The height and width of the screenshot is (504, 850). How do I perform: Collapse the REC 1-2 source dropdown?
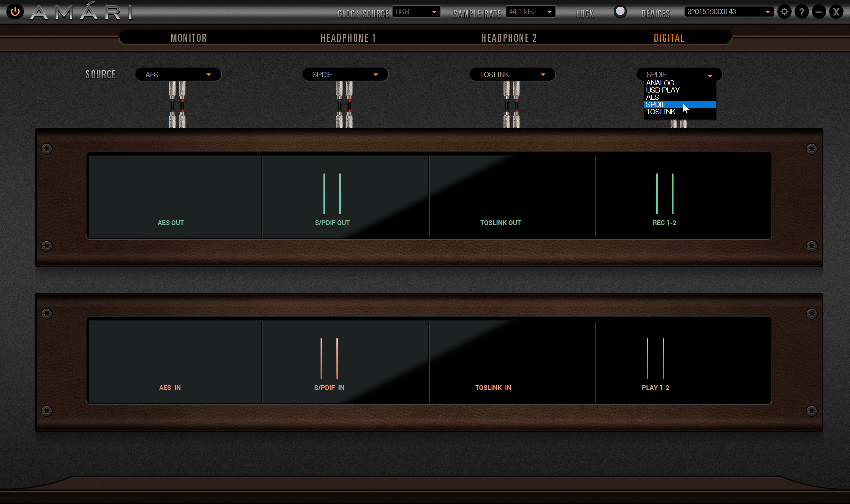coord(679,75)
